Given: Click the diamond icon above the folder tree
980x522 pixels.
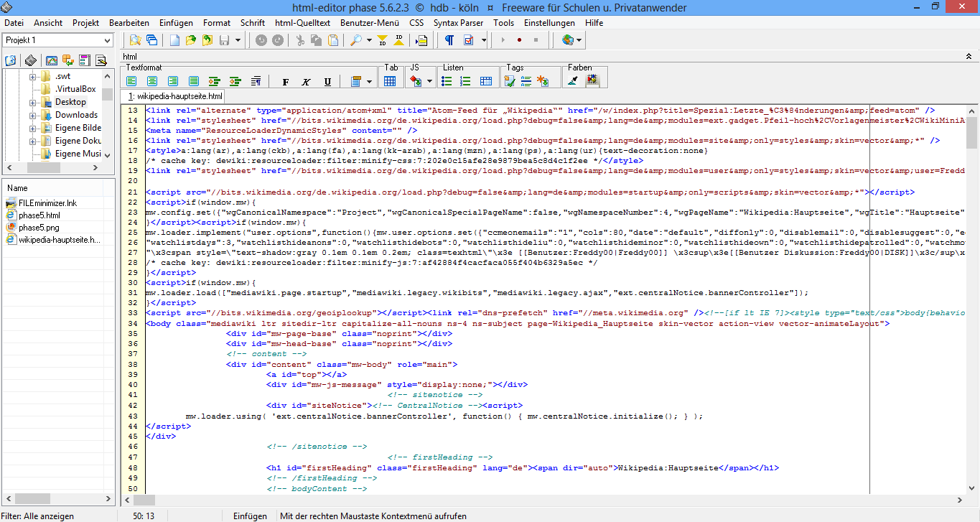Looking at the screenshot, I should pyautogui.click(x=31, y=60).
